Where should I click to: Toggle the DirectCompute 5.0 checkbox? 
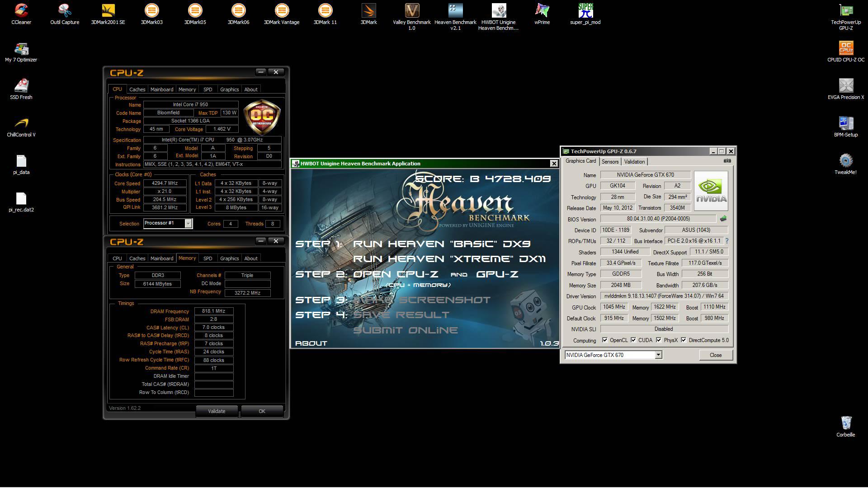click(x=684, y=340)
